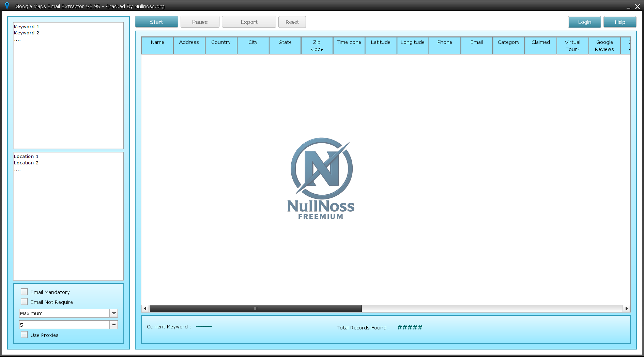Toggle the Use Proxies checkbox
The width and height of the screenshot is (644, 357).
coord(24,335)
